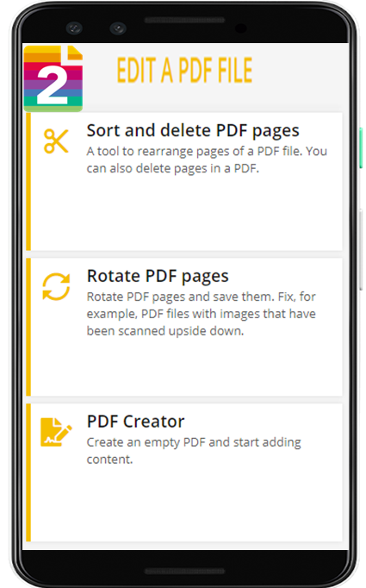Screen dimensions: 366x588
Task: Open the PDF Creator heading
Action: tap(135, 422)
